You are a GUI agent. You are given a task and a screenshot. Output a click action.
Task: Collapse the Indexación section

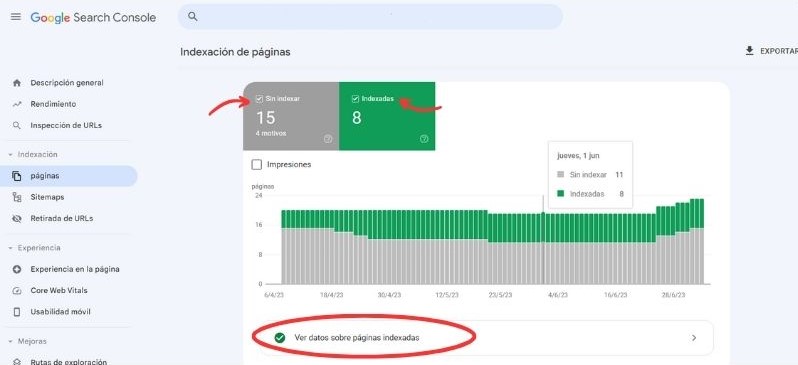[10, 154]
